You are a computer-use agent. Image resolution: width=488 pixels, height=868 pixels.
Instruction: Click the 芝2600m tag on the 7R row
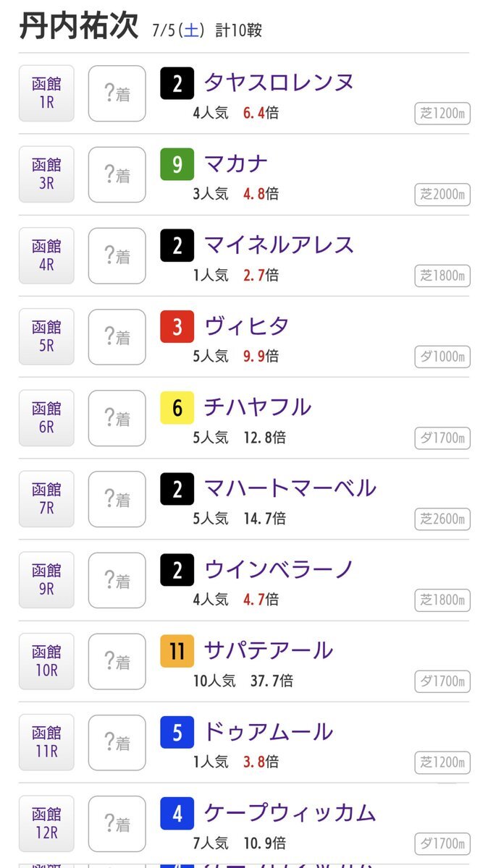443,519
